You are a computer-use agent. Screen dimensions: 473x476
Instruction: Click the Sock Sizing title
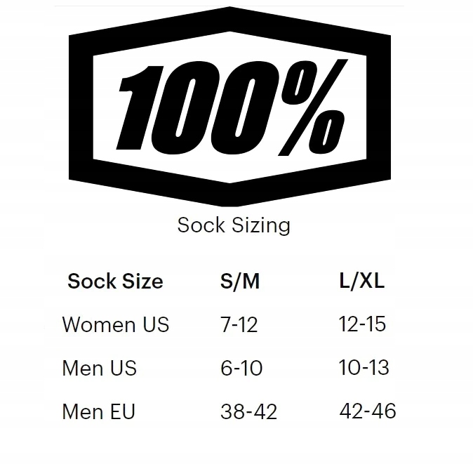click(234, 225)
